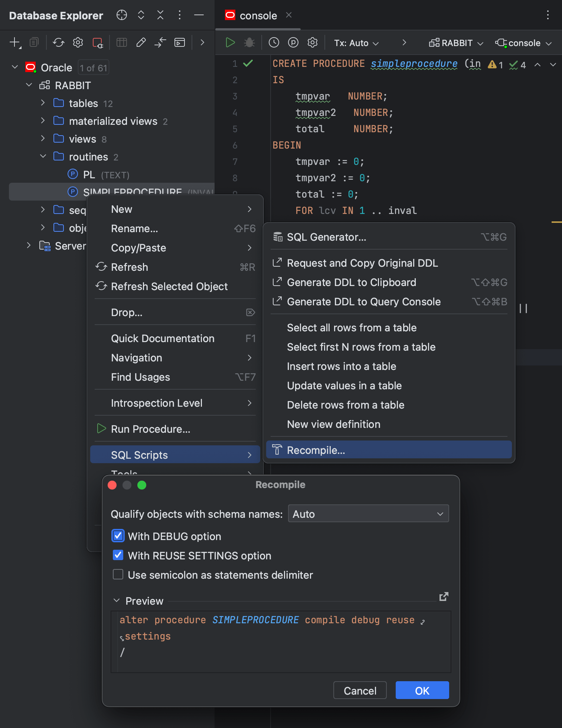The height and width of the screenshot is (728, 562).
Task: Click the refresh icon in Database Explorer toolbar
Action: coord(59,43)
